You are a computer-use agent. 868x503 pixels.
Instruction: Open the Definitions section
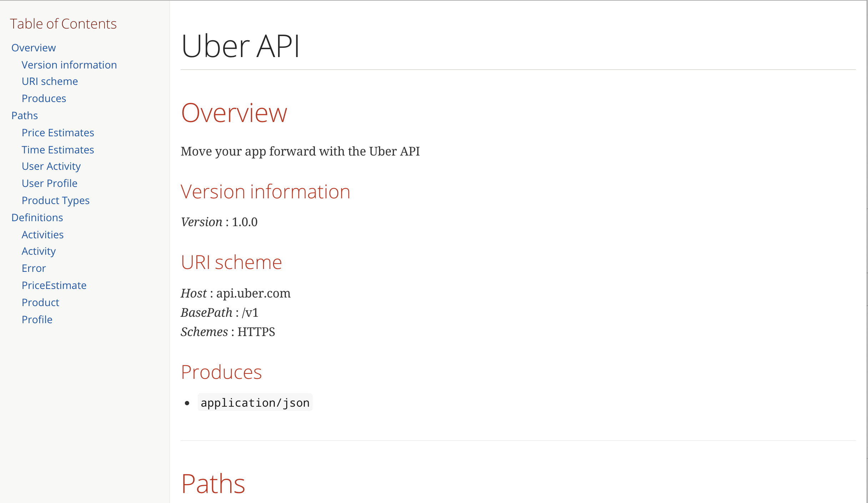37,217
